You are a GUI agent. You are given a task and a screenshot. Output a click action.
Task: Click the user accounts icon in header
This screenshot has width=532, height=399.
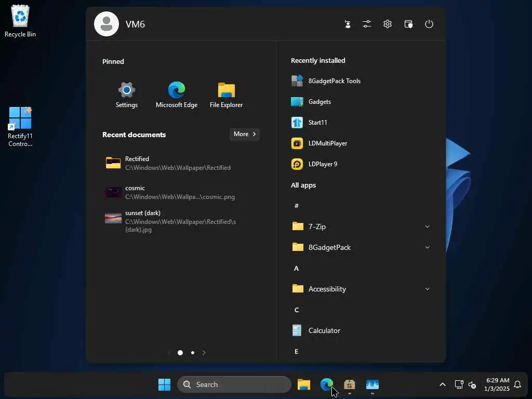click(348, 24)
